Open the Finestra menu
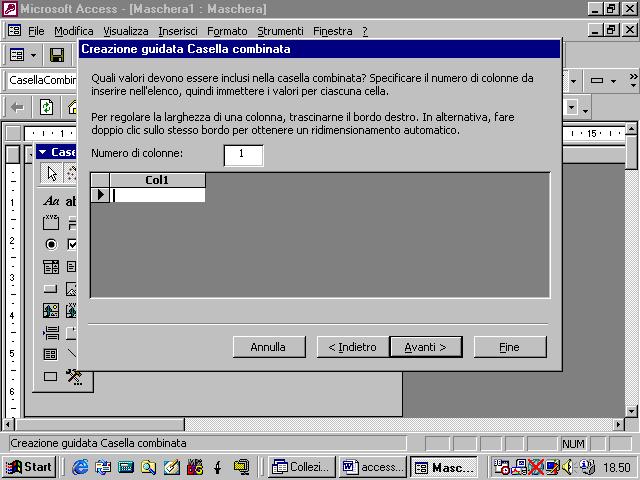640x480 pixels. tap(333, 31)
